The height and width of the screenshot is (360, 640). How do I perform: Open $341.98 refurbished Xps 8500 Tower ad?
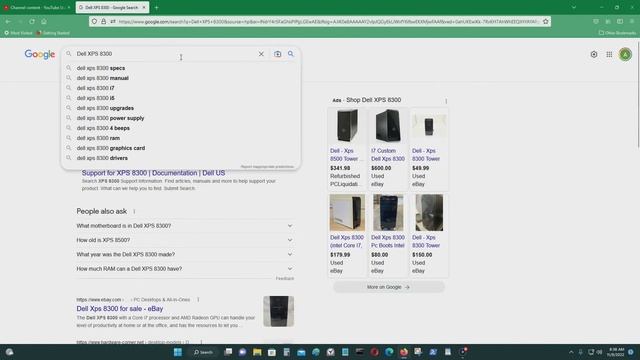click(347, 149)
